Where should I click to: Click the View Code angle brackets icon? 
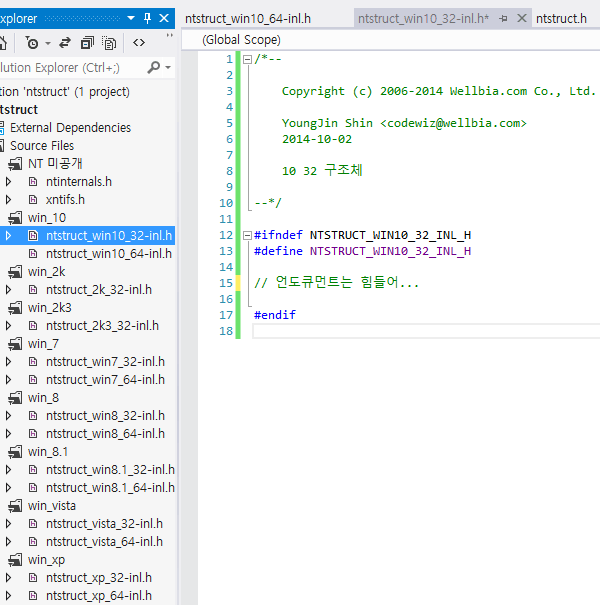[x=139, y=43]
